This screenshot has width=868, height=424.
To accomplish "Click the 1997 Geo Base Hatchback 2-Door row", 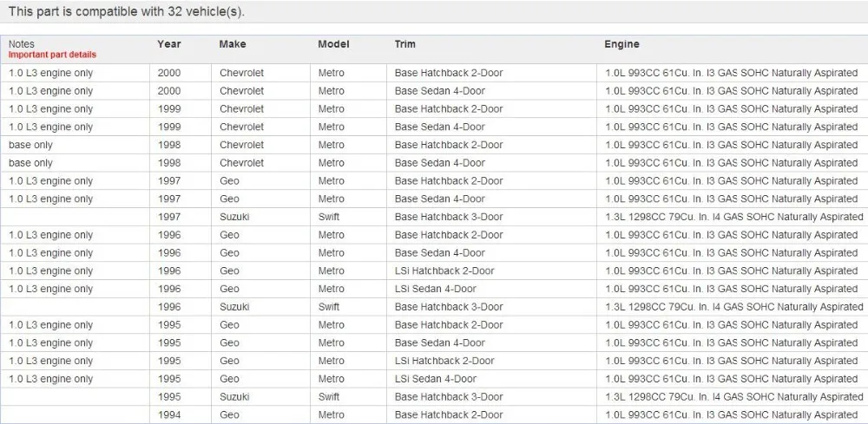I will click(x=434, y=180).
